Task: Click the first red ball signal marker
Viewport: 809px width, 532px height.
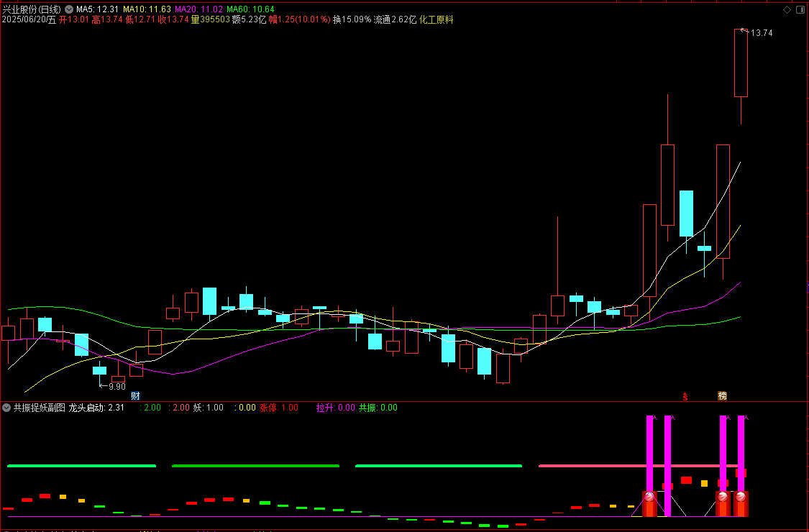Action: (x=649, y=496)
